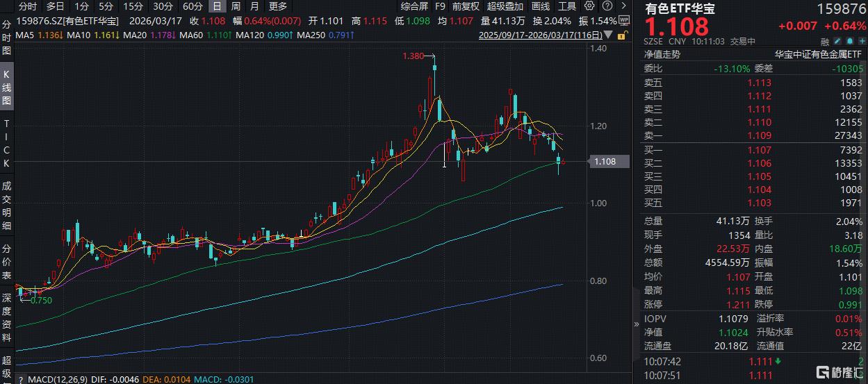Open TICK in left sidebar
Viewport: 868px width, 384px height.
tap(7, 143)
